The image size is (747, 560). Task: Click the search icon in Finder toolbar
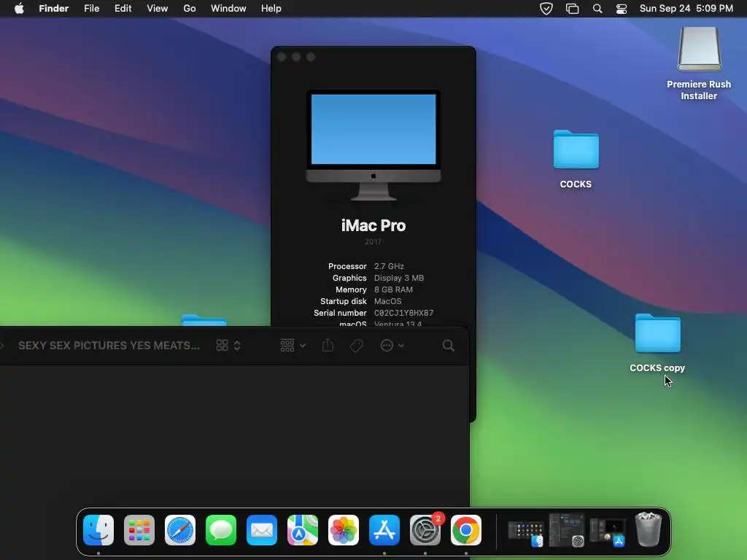point(449,345)
